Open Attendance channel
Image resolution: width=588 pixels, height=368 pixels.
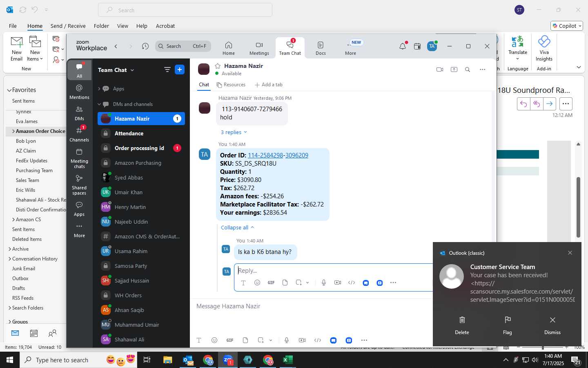(x=141, y=133)
